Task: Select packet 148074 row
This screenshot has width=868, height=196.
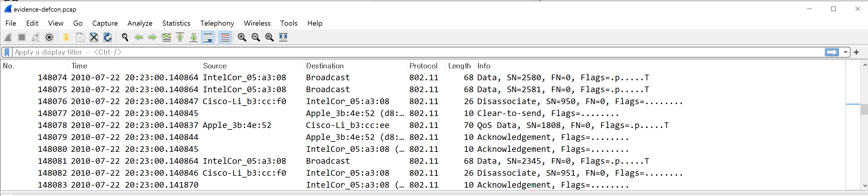Action: pos(423,78)
